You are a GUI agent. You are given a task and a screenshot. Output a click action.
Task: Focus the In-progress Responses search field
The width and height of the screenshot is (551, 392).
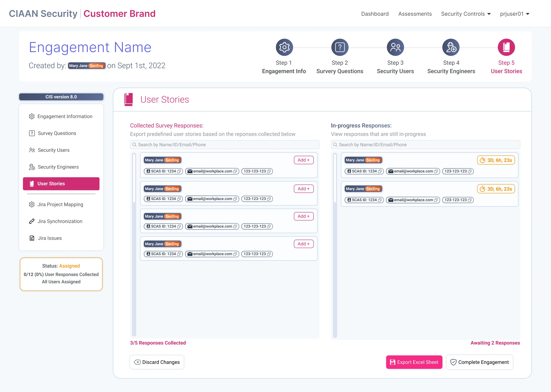pyautogui.click(x=425, y=145)
